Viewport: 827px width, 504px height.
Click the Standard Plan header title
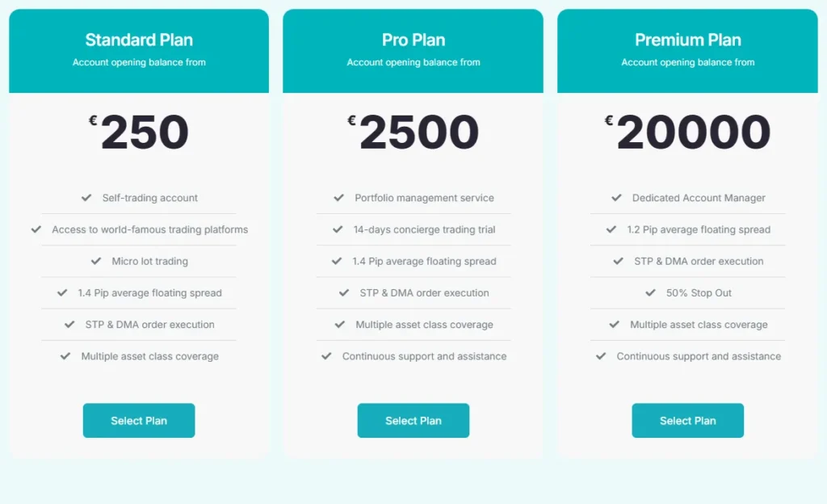139,40
